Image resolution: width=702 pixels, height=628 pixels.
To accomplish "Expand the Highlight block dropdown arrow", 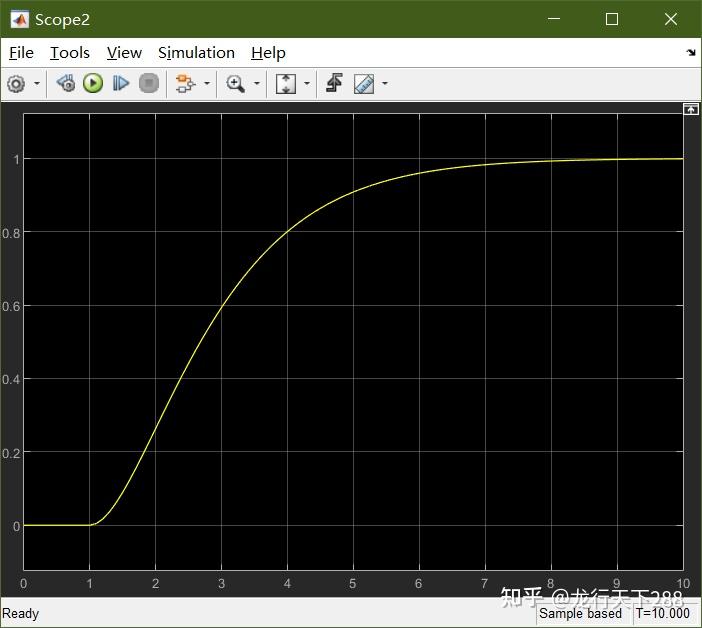I will point(207,84).
